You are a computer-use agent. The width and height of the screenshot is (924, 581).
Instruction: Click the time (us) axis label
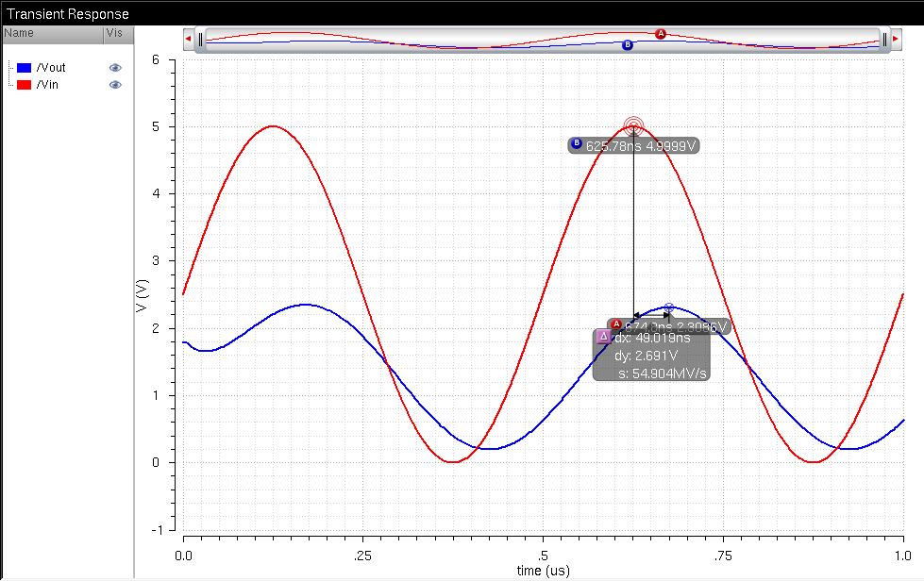click(x=544, y=571)
